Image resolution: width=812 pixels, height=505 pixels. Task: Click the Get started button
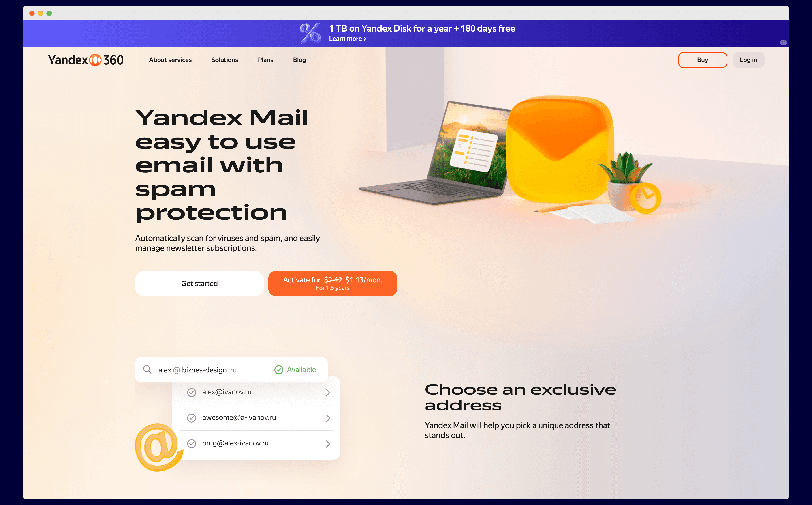199,283
